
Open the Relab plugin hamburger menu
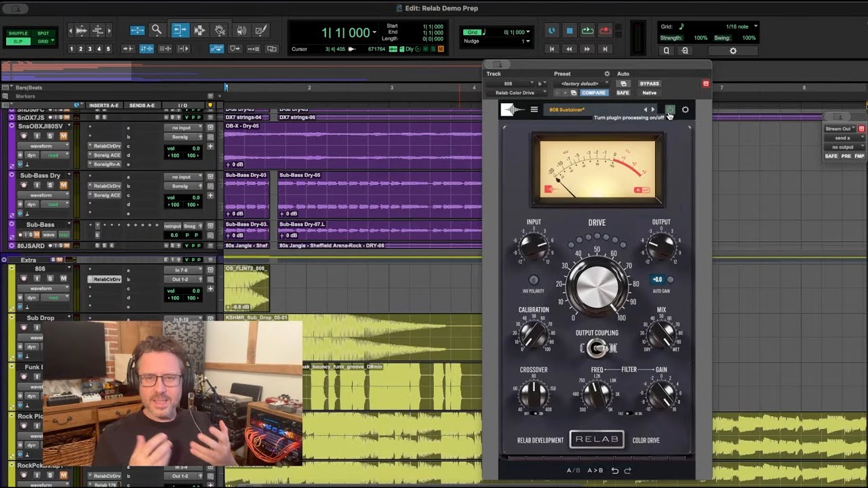[x=534, y=110]
